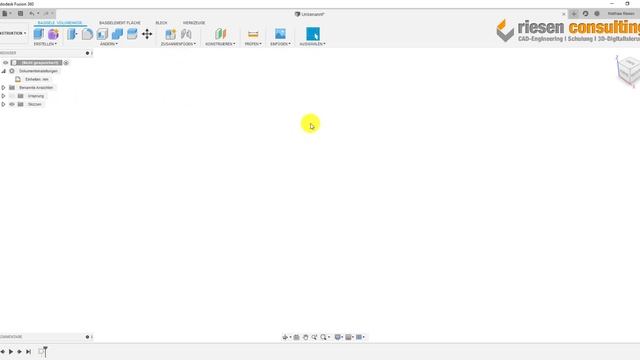Switch to the Basiselement Volumenkörper tab
Screen dimensions: 640x360
pos(60,23)
